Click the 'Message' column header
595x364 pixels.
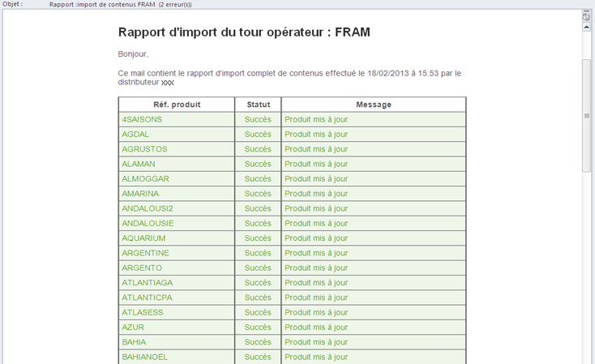tap(373, 105)
